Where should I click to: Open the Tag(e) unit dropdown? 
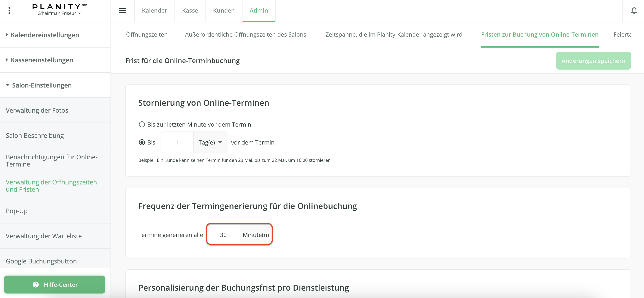click(x=210, y=142)
